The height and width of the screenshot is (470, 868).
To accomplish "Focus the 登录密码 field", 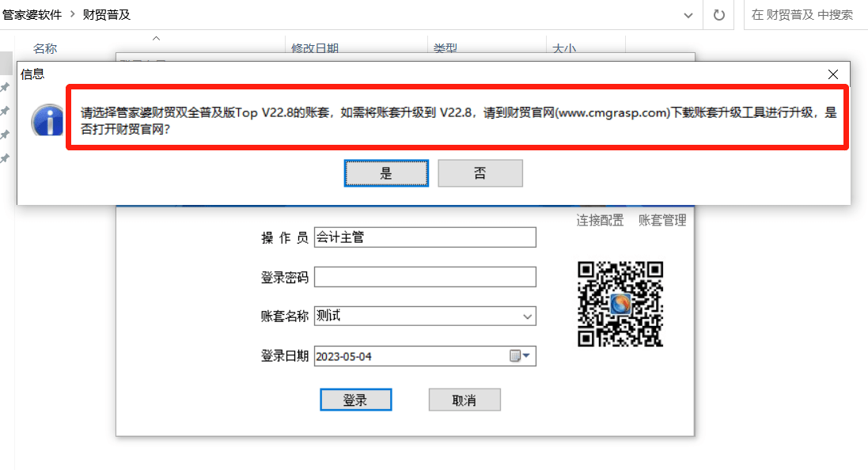I will point(425,277).
